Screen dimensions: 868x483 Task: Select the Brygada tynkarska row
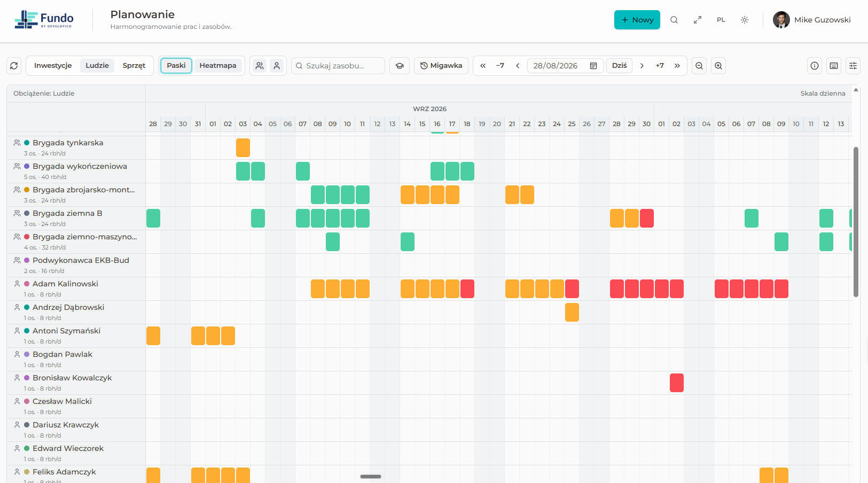tap(76, 148)
